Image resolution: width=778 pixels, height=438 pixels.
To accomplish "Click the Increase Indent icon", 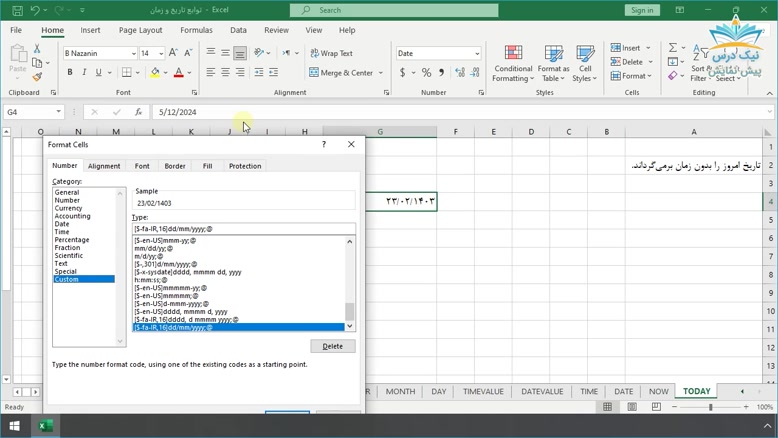I will click(273, 72).
